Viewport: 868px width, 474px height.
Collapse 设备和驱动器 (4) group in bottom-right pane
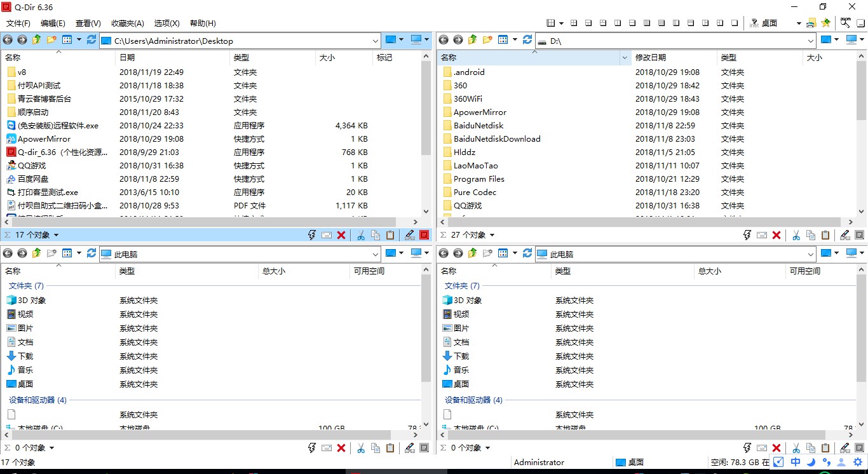tap(473, 400)
